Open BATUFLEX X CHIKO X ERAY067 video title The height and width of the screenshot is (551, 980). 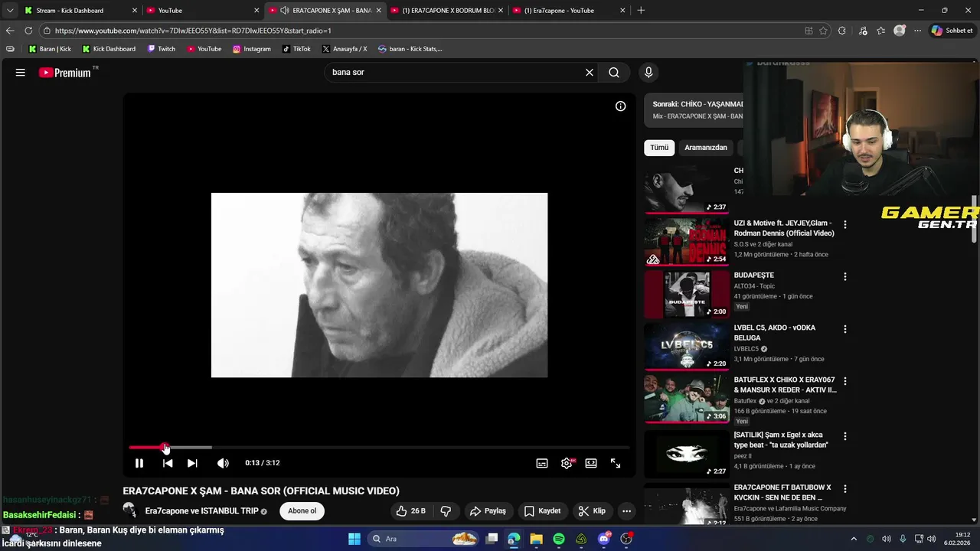click(785, 385)
